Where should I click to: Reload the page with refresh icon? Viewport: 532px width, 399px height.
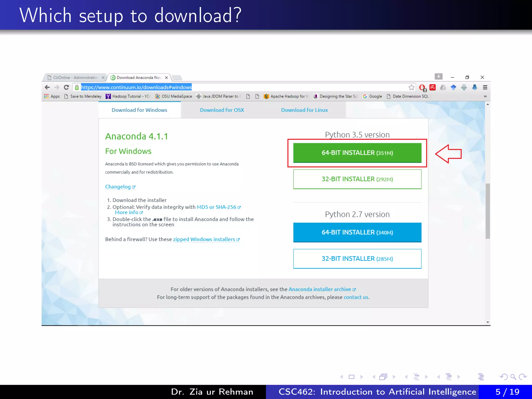pyautogui.click(x=66, y=87)
